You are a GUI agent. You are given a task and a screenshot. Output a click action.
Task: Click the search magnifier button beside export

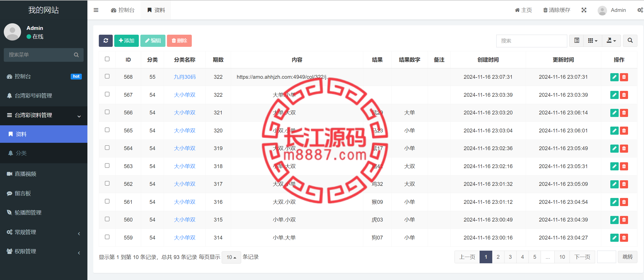(x=630, y=41)
